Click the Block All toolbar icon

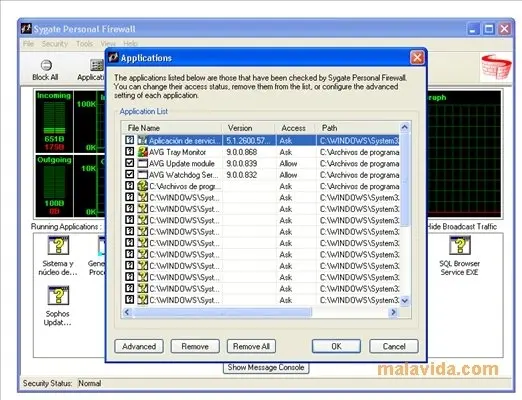point(46,65)
